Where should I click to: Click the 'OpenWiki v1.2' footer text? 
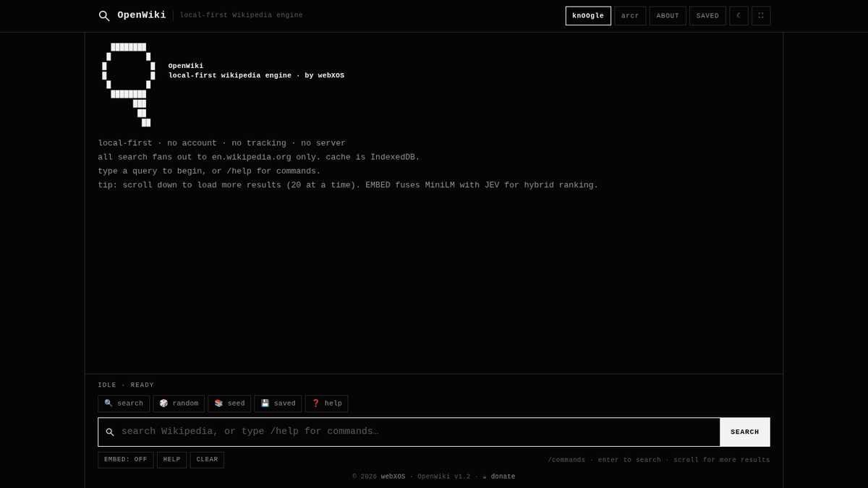[443, 477]
